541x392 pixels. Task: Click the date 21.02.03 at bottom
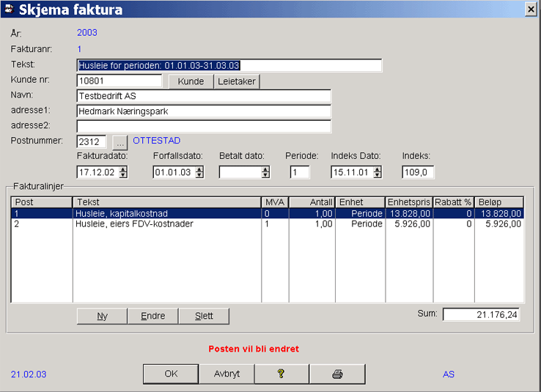click(x=29, y=374)
